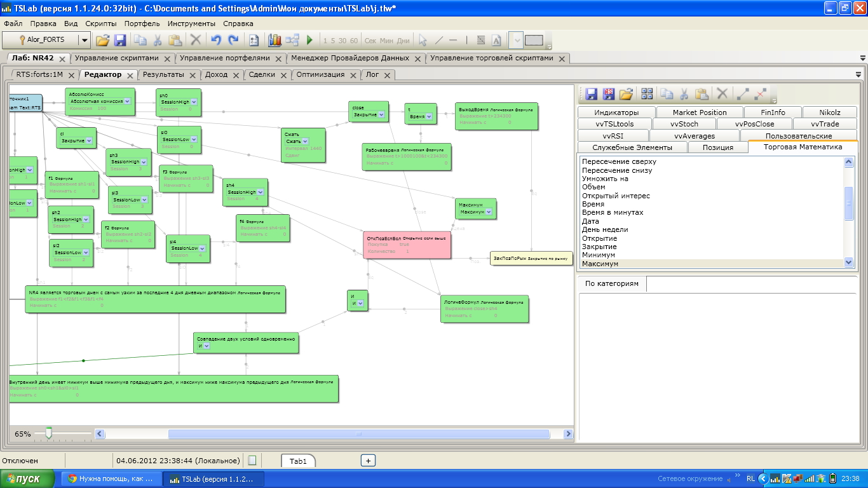Image resolution: width=868 pixels, height=488 pixels.
Task: Open the Инструменты menu
Action: coord(191,24)
